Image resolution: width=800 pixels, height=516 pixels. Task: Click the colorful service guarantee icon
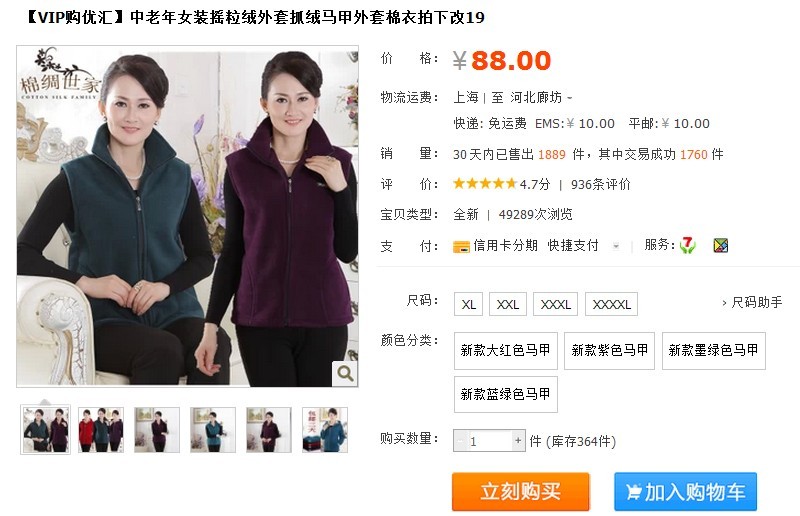(720, 246)
